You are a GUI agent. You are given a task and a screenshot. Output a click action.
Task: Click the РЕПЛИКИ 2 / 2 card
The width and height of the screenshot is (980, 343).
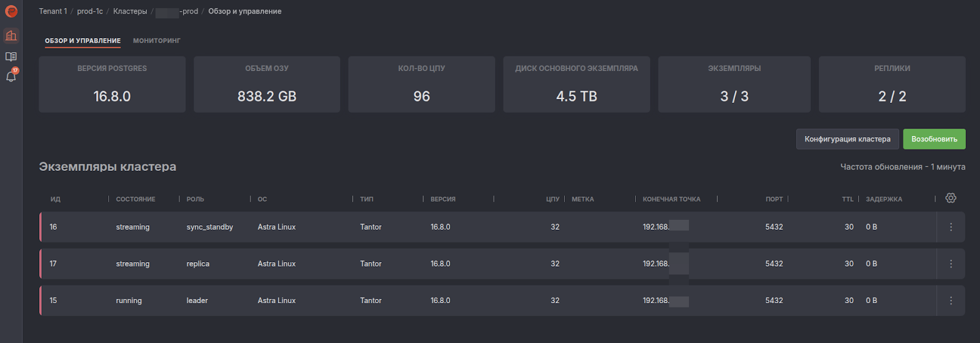(892, 85)
